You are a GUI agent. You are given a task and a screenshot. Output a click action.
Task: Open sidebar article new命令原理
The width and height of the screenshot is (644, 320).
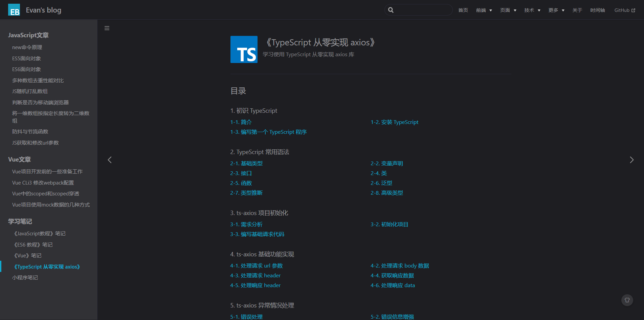coord(27,47)
